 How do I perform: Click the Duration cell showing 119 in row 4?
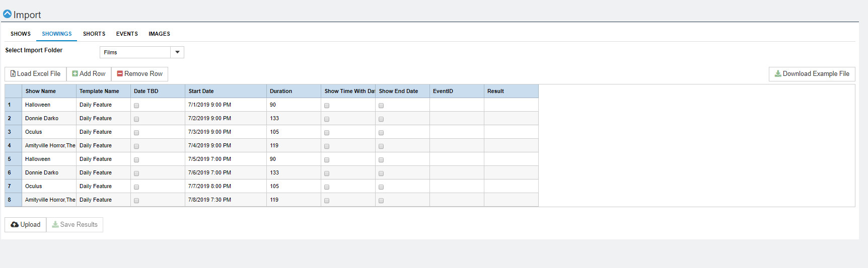[294, 145]
